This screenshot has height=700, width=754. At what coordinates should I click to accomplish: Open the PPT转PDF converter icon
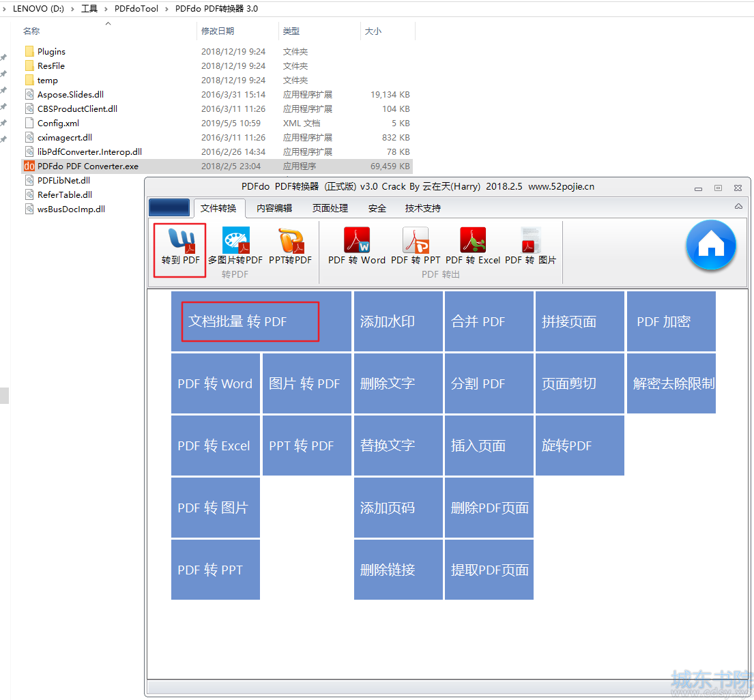[290, 246]
